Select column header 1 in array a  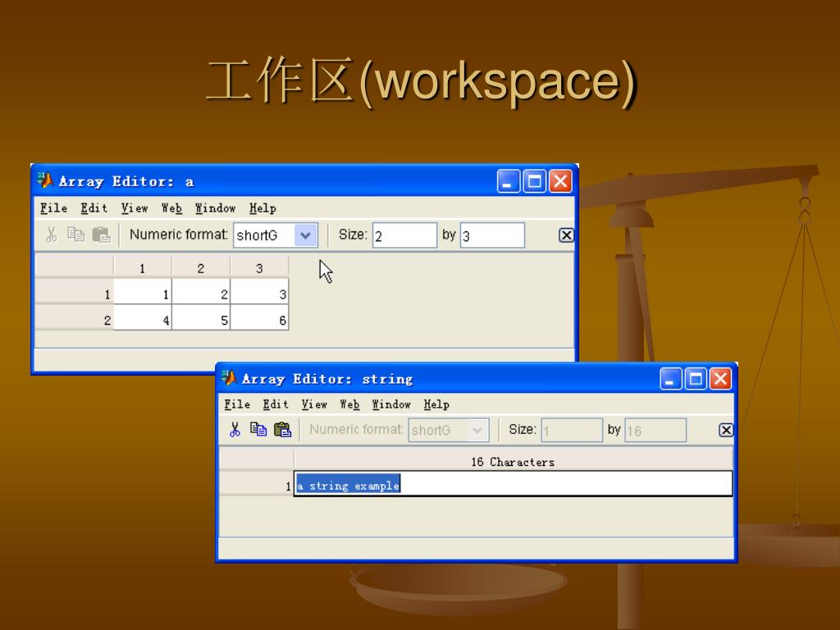click(x=143, y=267)
